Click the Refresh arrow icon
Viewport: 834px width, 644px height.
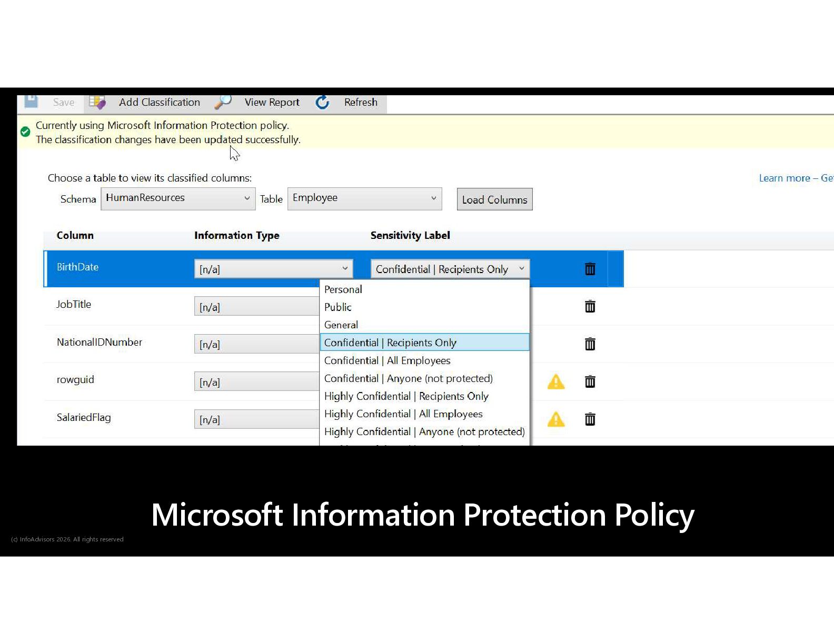322,102
